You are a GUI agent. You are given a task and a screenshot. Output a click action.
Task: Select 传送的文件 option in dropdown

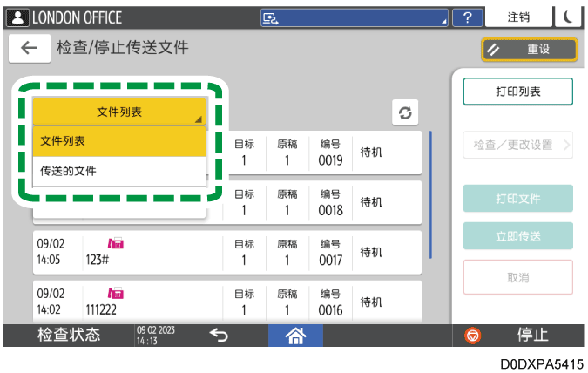click(x=119, y=171)
